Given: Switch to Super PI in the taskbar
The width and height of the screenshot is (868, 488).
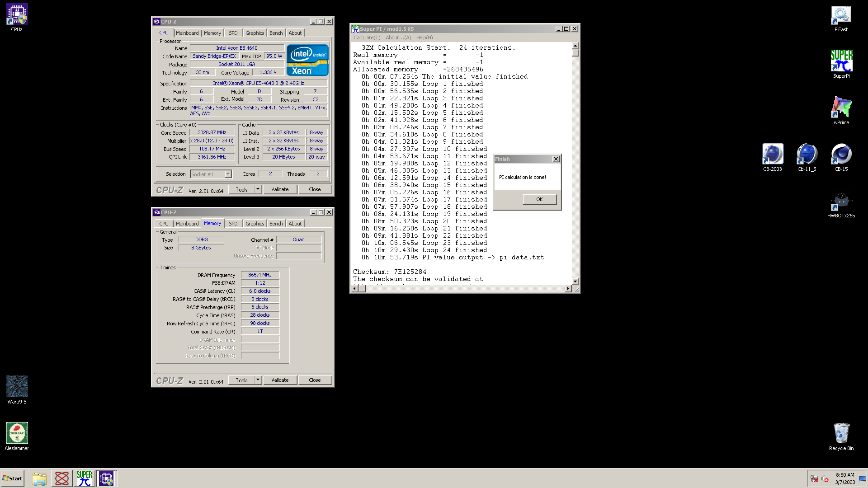Looking at the screenshot, I should pos(85,479).
